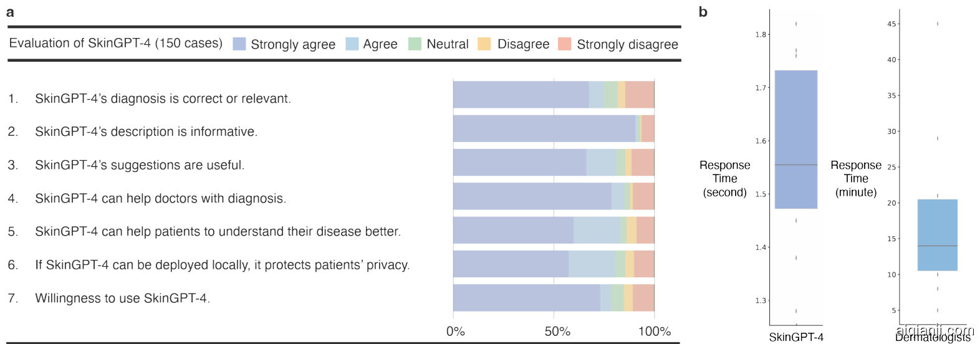Viewport: 980px width, 344px height.
Task: Click the median line in the Dermatologists box
Action: point(937,246)
